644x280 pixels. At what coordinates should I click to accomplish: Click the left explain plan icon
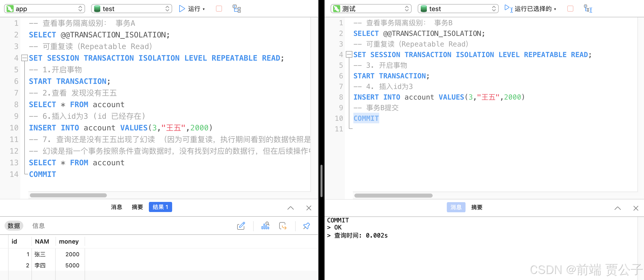click(x=237, y=9)
